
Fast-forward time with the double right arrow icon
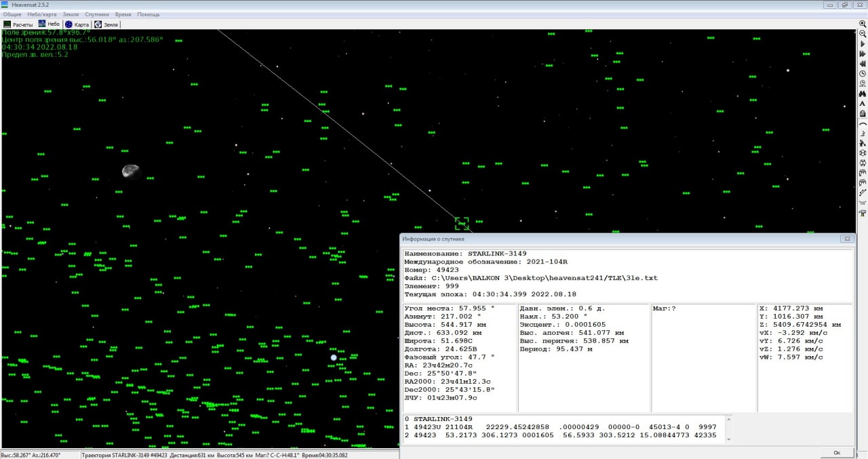coord(863,54)
